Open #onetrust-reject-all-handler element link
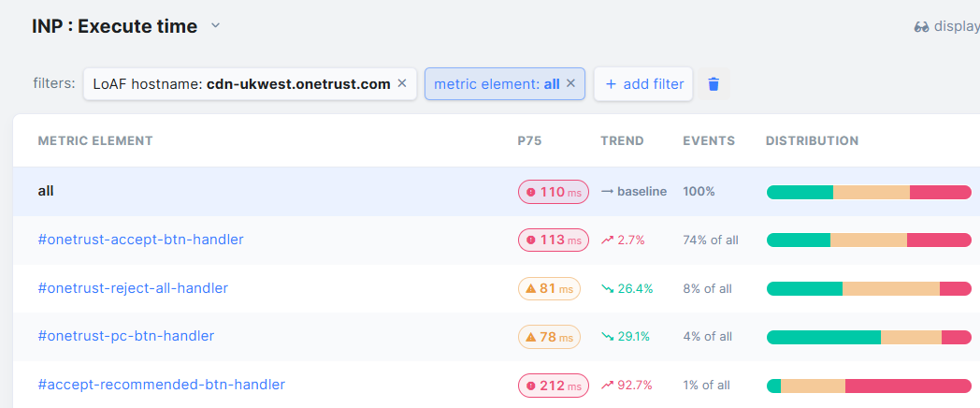This screenshot has height=408, width=980. (133, 288)
